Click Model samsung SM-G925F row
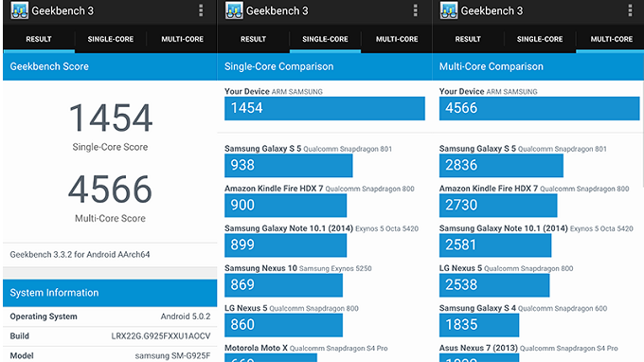This screenshot has width=644, height=362. coord(110,355)
